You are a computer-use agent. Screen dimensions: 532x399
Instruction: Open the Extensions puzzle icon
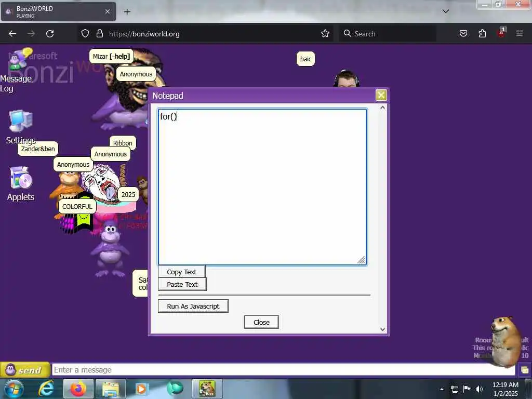click(482, 33)
